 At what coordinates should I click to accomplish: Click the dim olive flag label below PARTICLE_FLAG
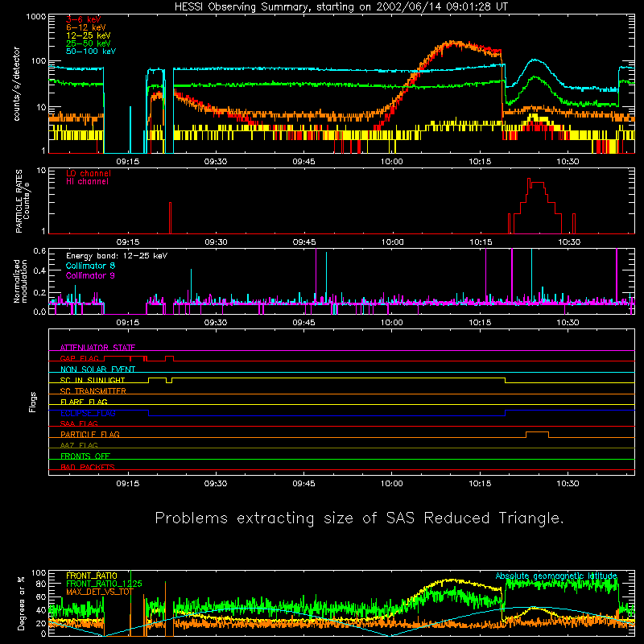pos(79,445)
